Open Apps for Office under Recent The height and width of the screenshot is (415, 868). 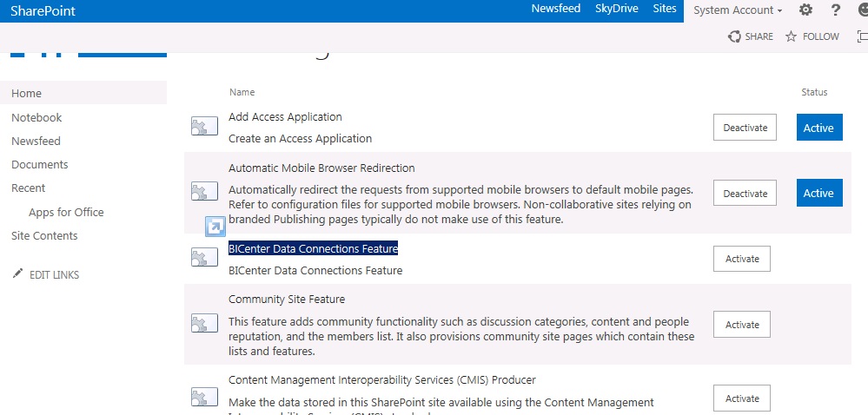(66, 213)
